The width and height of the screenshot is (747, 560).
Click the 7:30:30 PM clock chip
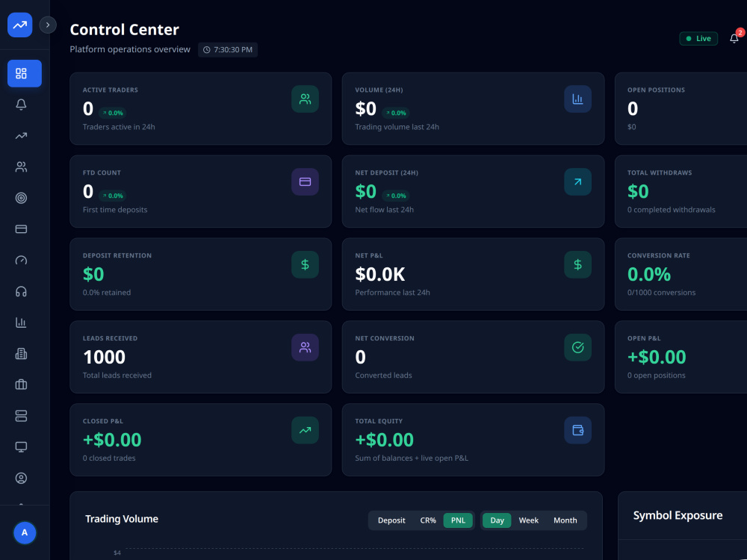228,49
